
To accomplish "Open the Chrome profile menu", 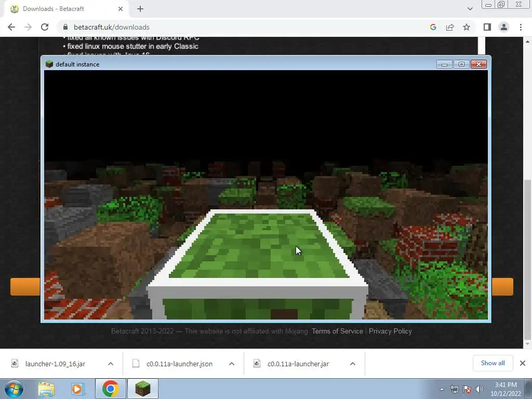I will point(504,27).
